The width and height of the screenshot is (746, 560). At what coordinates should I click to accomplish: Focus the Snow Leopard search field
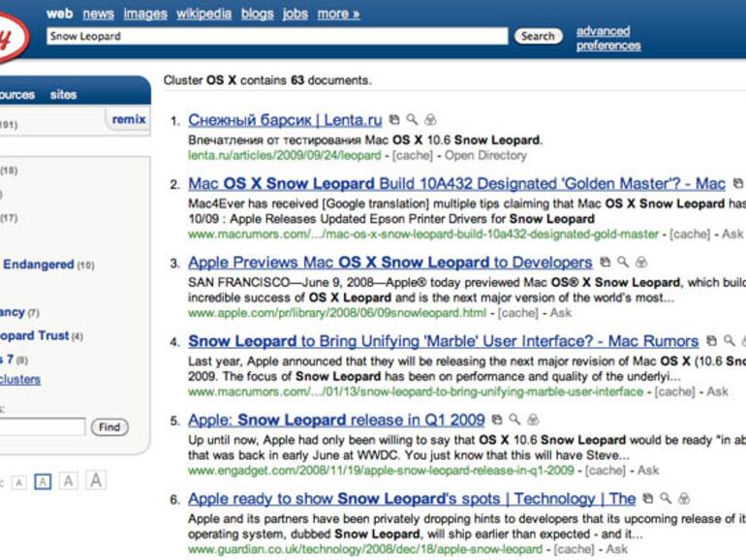pos(277,36)
